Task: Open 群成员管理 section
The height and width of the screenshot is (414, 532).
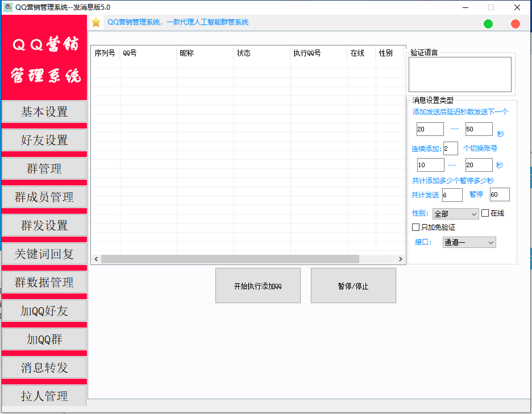Action: [x=44, y=197]
